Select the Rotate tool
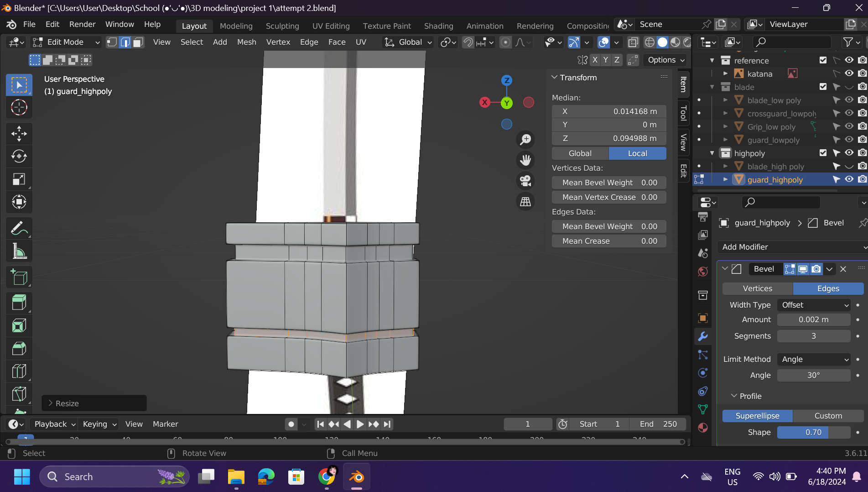868x492 pixels. (19, 156)
